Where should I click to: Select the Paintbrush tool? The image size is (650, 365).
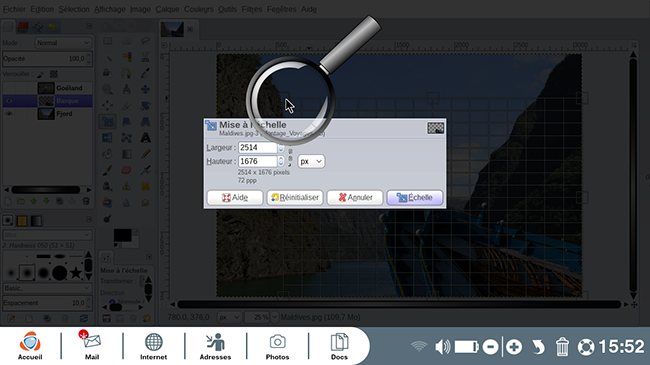[107, 170]
